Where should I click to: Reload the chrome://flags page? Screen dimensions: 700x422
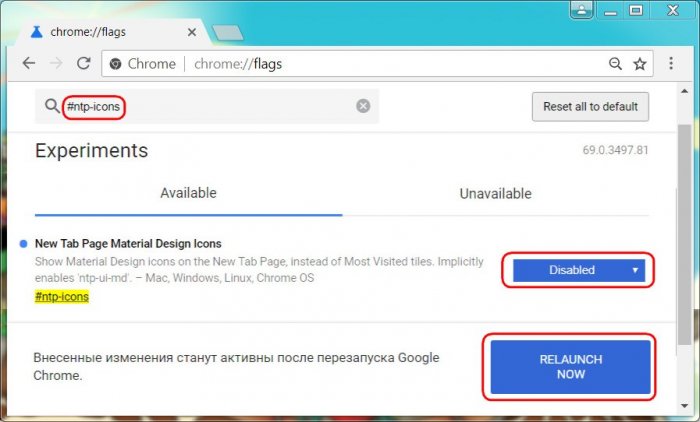click(x=83, y=63)
